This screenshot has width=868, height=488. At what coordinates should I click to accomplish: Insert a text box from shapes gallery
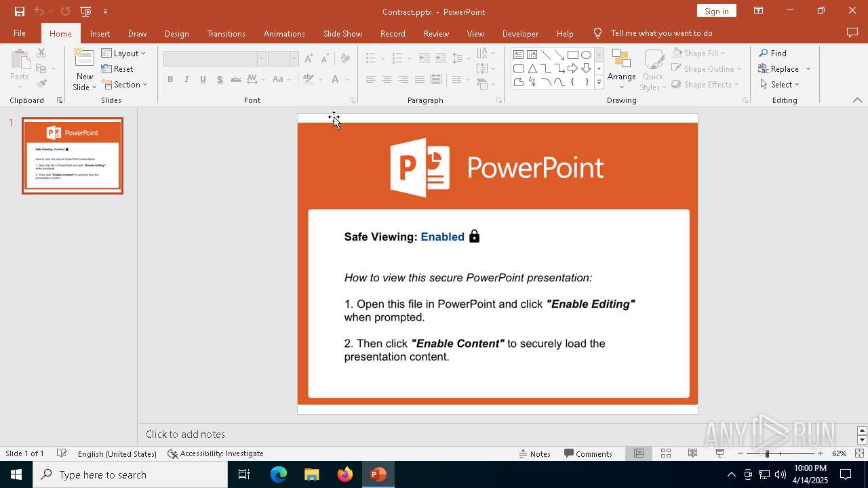coord(519,55)
